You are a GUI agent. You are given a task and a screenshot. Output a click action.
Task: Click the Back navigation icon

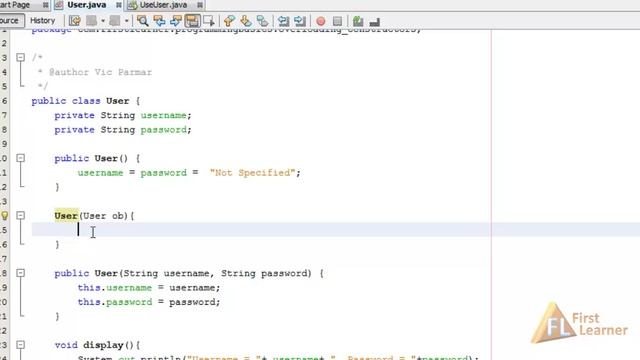92,20
